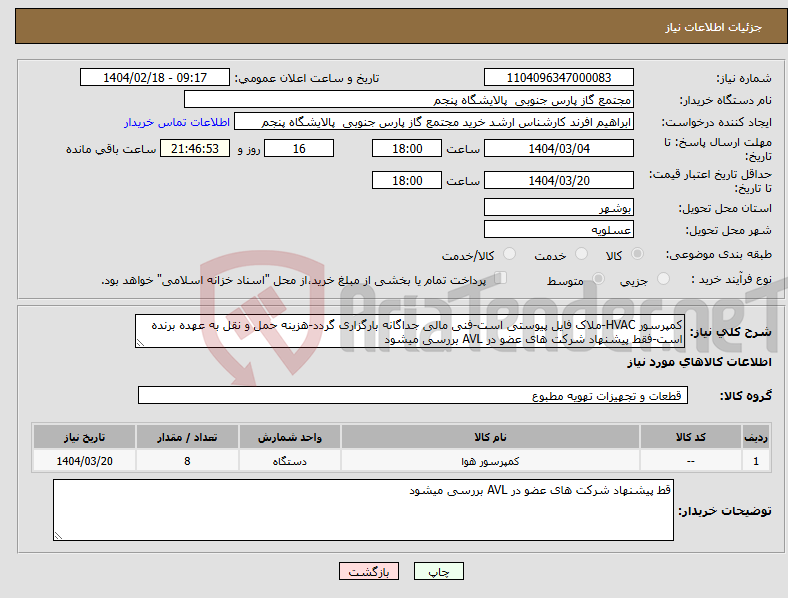
Task: Click the announcement date field 1404/02/18 - 09:17
Action: 155,77
